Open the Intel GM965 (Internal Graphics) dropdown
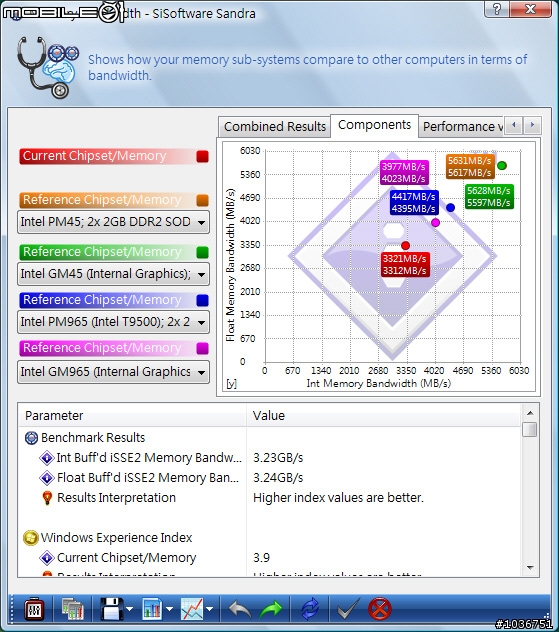 (113, 372)
